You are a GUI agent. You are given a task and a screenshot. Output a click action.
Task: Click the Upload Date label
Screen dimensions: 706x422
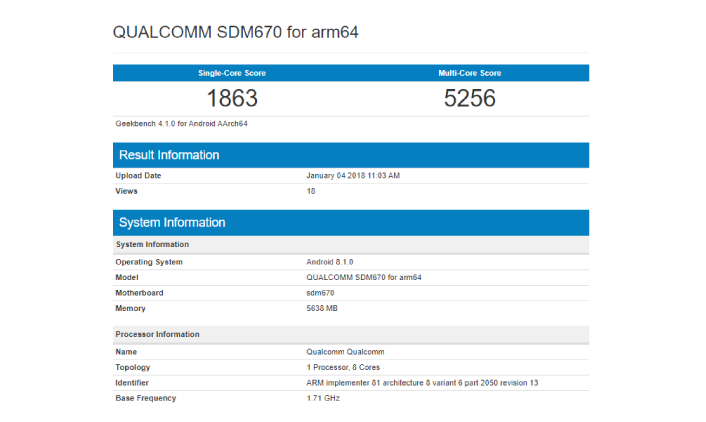tap(138, 176)
